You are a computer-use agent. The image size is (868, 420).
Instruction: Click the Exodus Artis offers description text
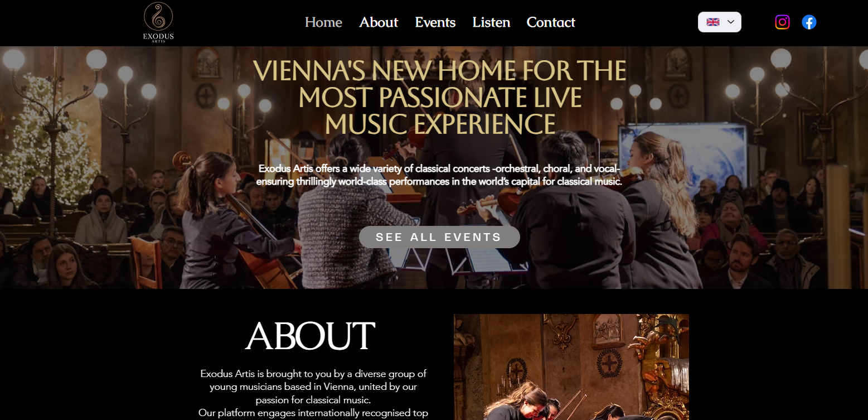pyautogui.click(x=439, y=175)
